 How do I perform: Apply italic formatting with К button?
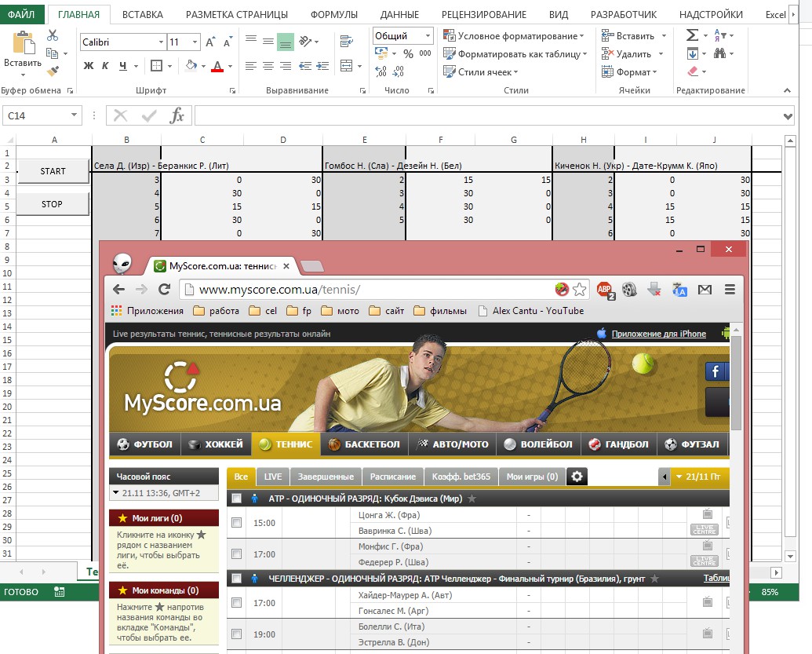(105, 66)
